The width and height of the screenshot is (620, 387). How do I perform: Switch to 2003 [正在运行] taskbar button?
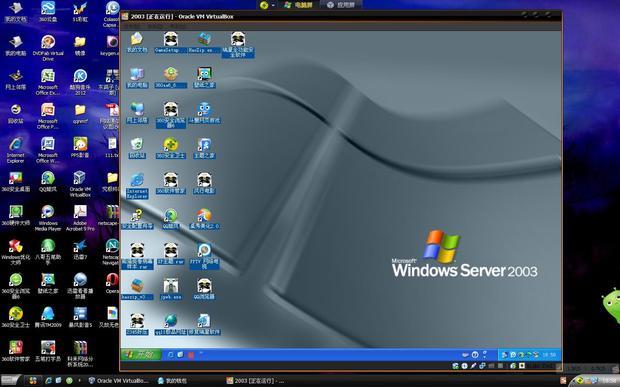256,381
